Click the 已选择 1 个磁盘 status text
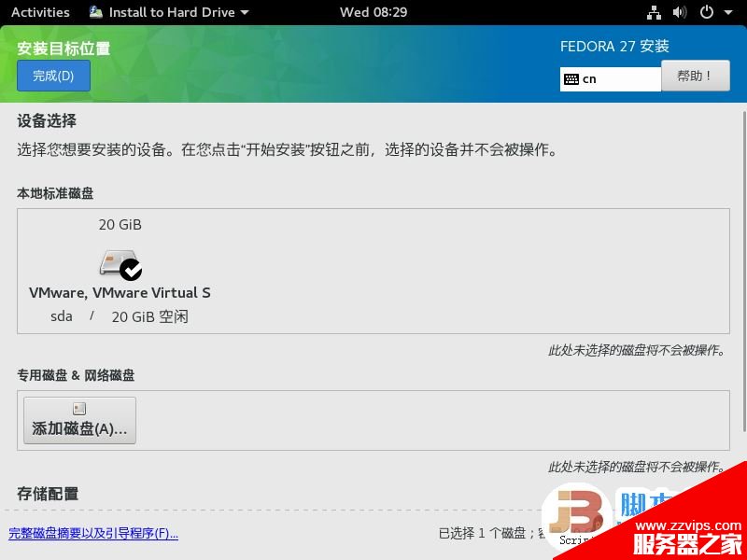 [482, 533]
